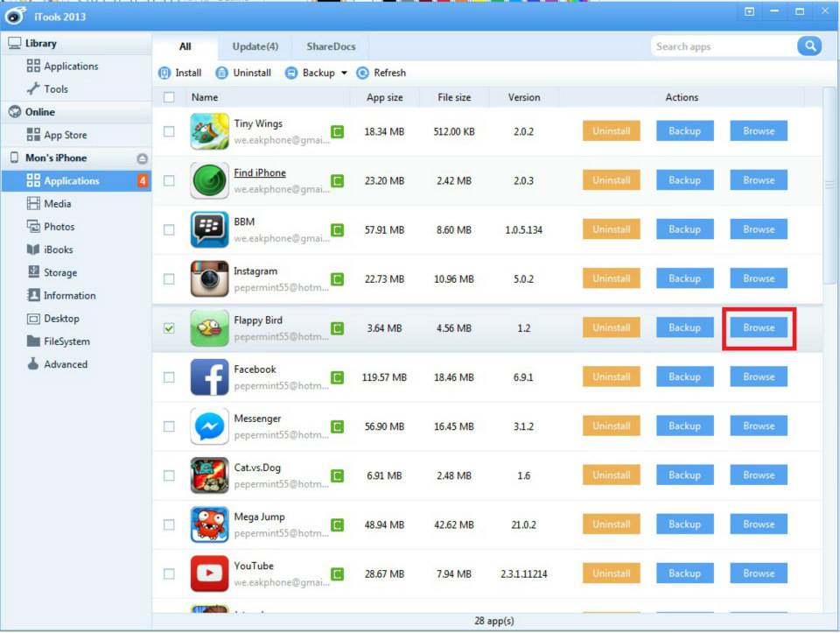This screenshot has height=633, width=840.
Task: Click the Instagram camera icon
Action: click(x=209, y=278)
